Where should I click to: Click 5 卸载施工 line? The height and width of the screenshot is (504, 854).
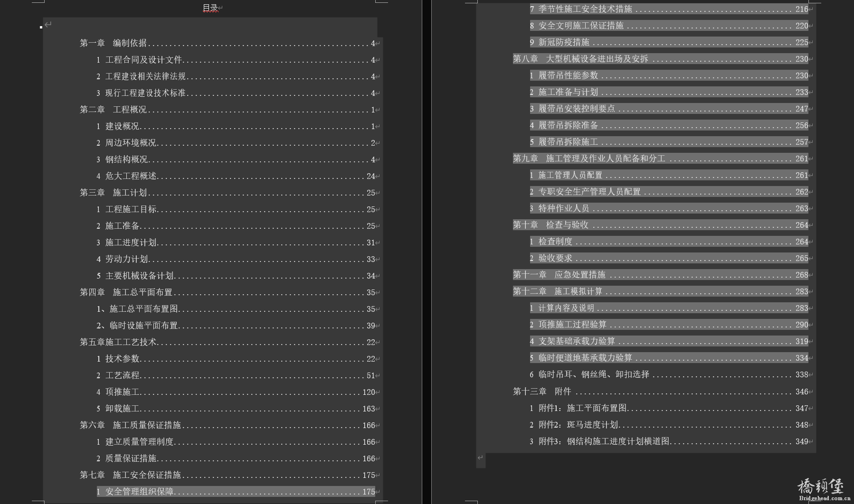(x=236, y=409)
